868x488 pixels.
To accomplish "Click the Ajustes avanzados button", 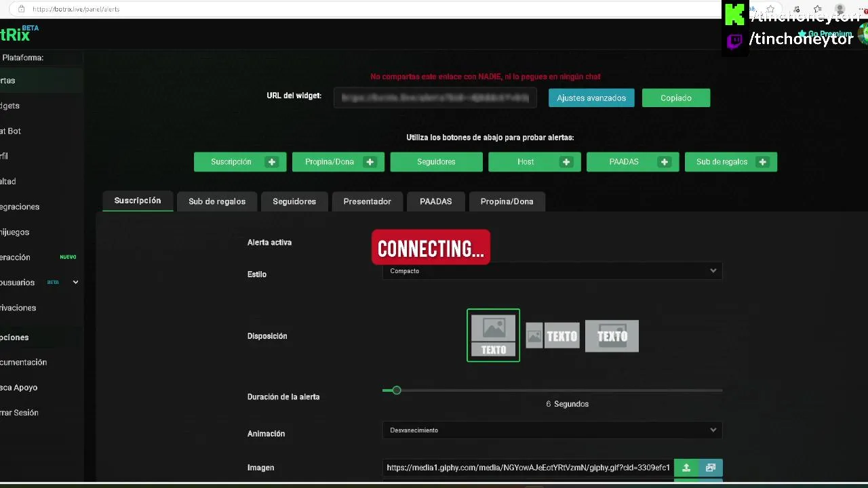I will click(x=591, y=98).
